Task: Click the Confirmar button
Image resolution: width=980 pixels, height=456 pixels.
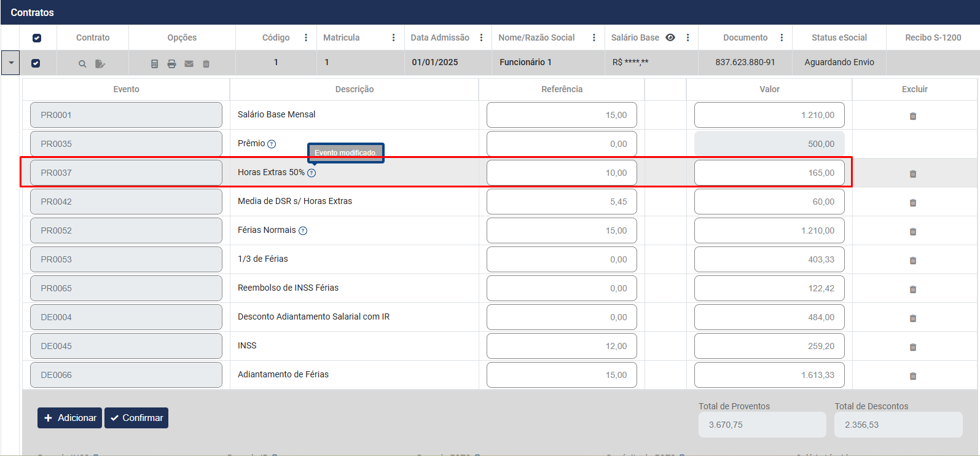Action: click(x=136, y=418)
